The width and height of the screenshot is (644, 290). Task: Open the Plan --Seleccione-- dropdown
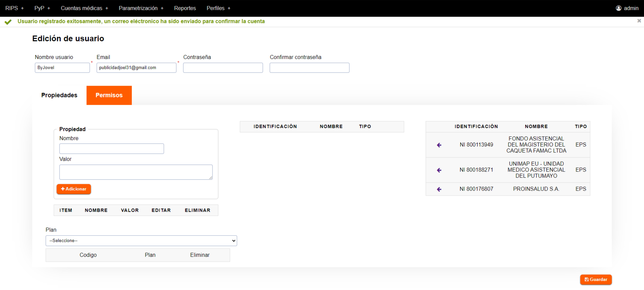pyautogui.click(x=141, y=241)
